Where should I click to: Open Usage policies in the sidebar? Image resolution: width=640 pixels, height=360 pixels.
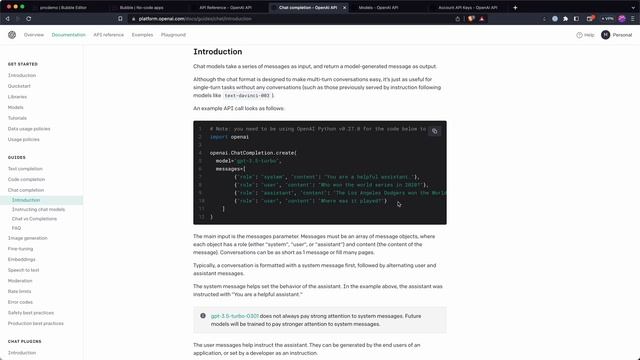point(24,140)
